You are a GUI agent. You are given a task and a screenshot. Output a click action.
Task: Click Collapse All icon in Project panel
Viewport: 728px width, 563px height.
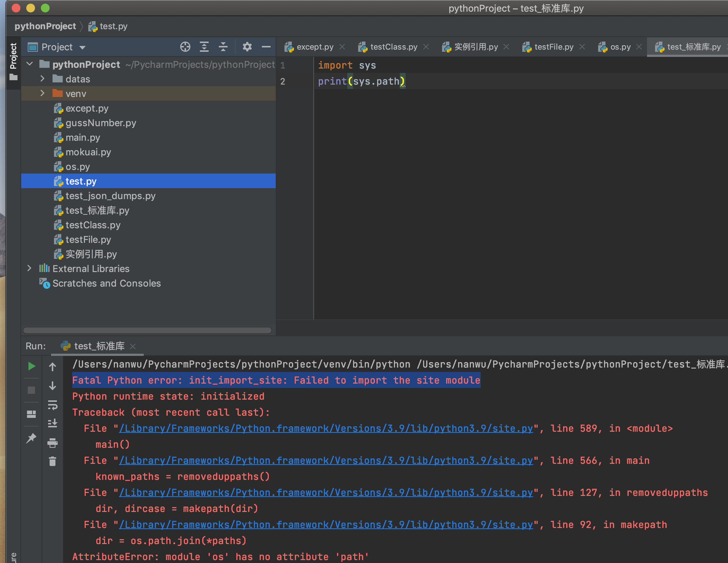[223, 47]
